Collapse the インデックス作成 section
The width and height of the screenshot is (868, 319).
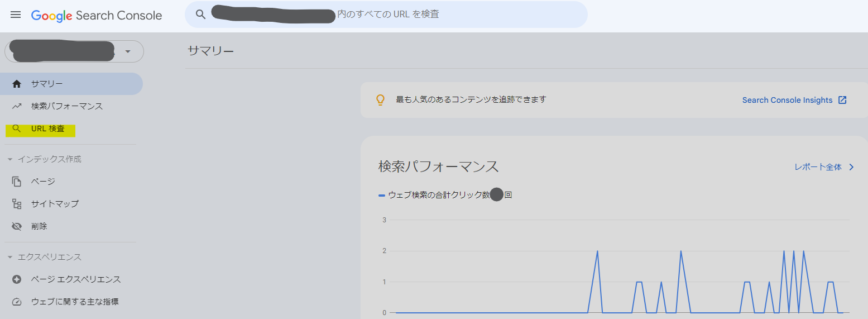(x=44, y=159)
